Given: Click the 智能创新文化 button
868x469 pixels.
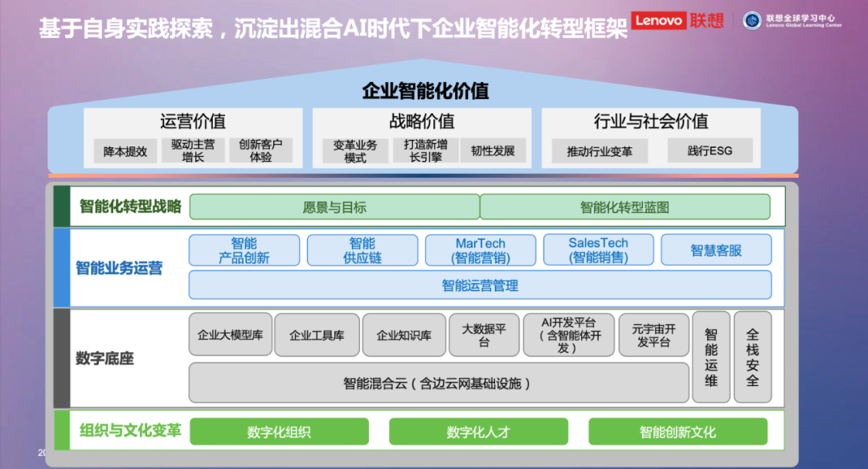Looking at the screenshot, I should click(678, 432).
